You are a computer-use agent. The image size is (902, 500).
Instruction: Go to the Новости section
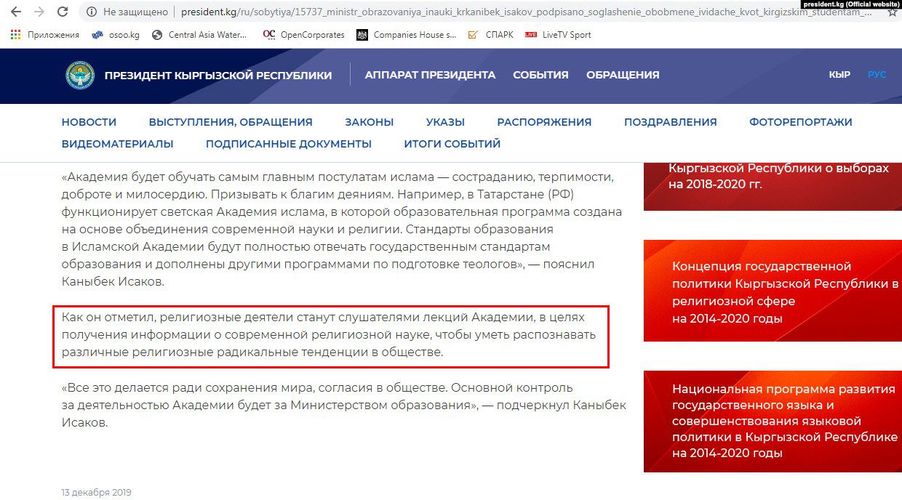click(89, 122)
